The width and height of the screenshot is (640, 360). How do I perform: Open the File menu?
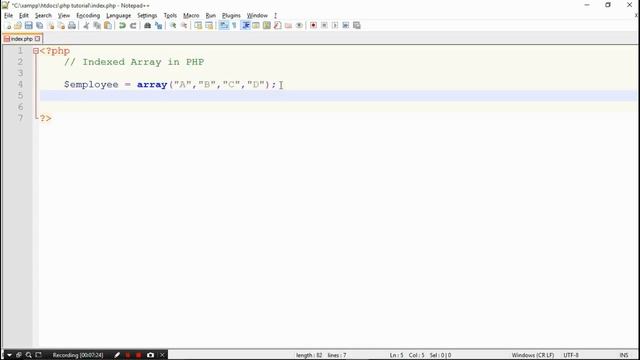pyautogui.click(x=8, y=16)
